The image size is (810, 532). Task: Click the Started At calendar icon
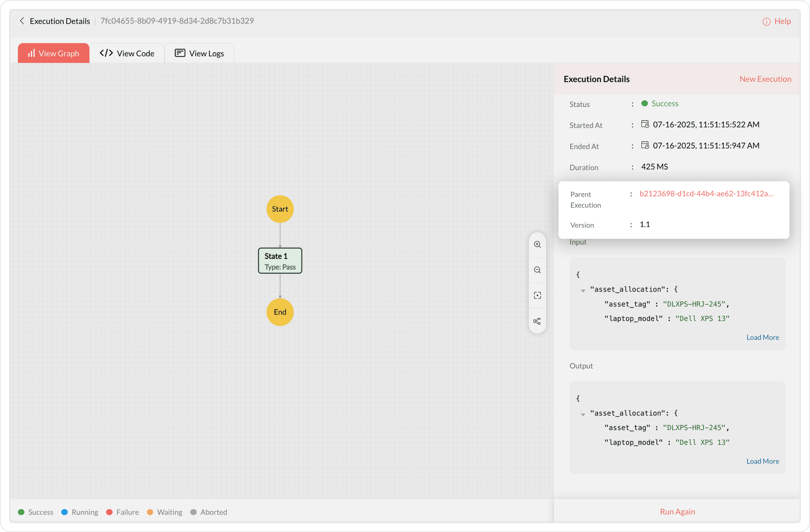(x=645, y=124)
